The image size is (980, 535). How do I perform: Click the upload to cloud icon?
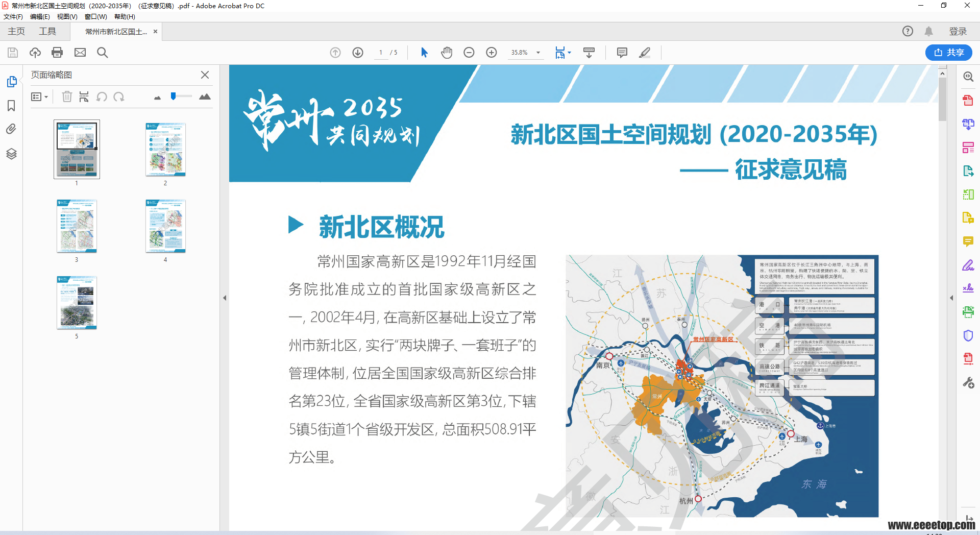35,53
